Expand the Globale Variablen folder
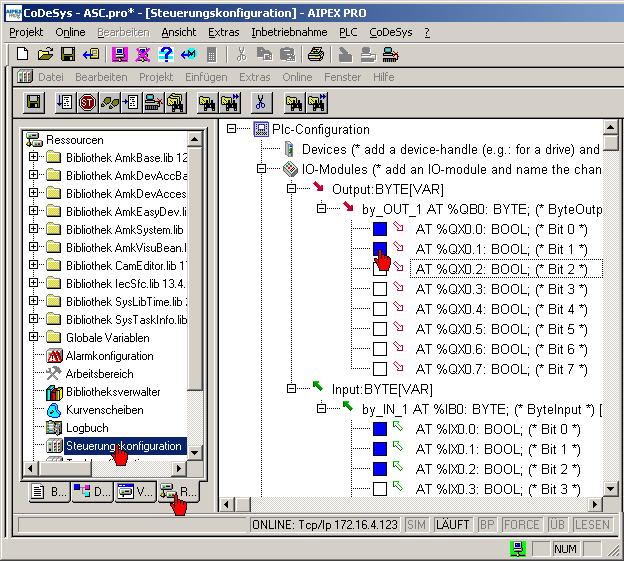This screenshot has height=561, width=624. coord(34,337)
